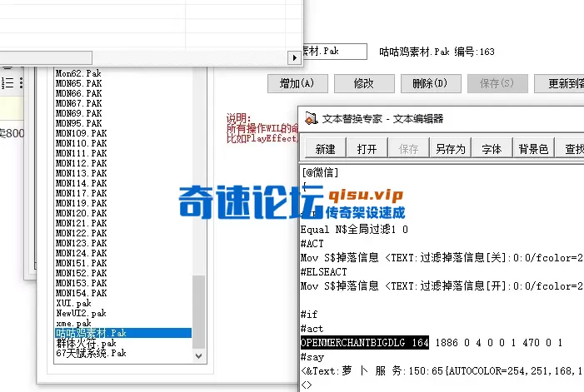Click the horizontal scrollbar right arrow
Screen dimensions: 584x392
[294, 57]
